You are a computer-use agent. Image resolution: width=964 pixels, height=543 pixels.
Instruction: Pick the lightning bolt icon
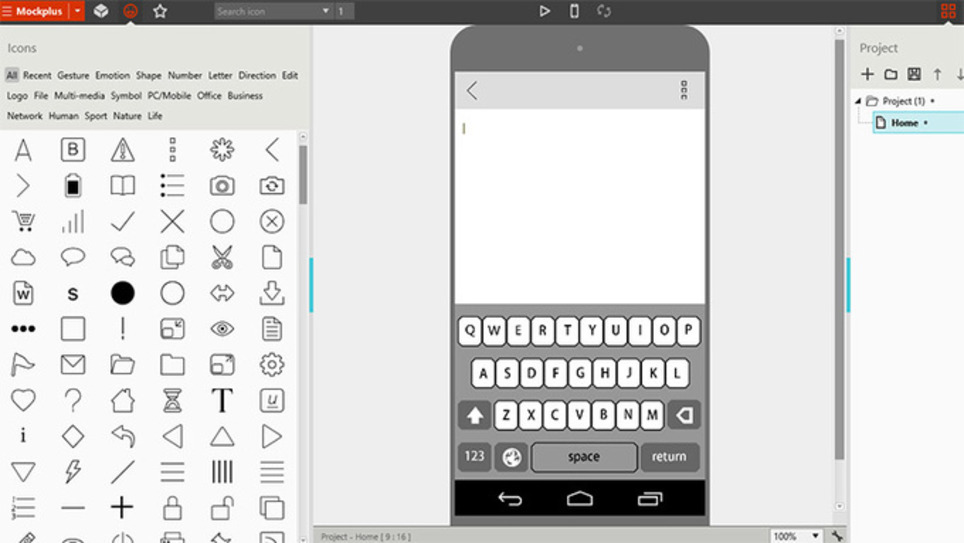(x=73, y=472)
